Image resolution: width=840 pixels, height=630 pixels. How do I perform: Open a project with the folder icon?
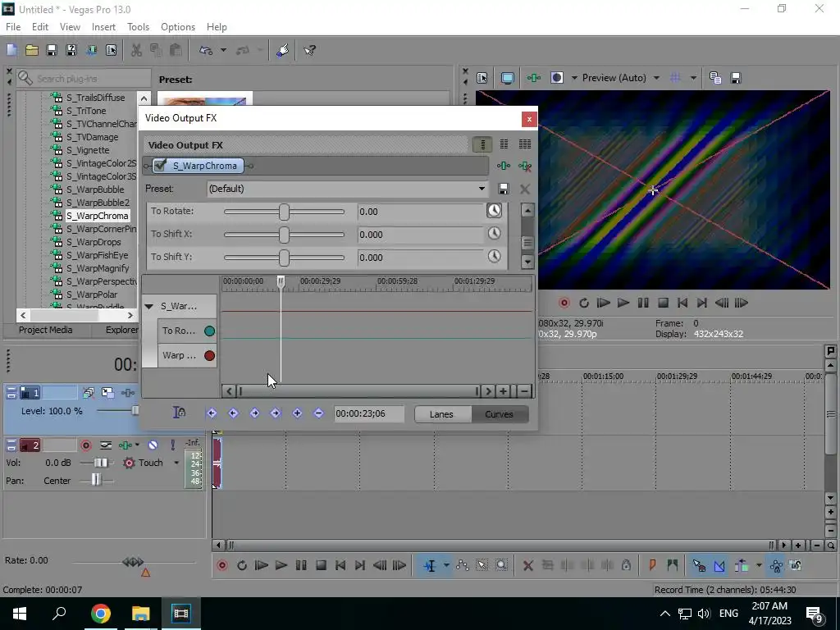pos(32,50)
